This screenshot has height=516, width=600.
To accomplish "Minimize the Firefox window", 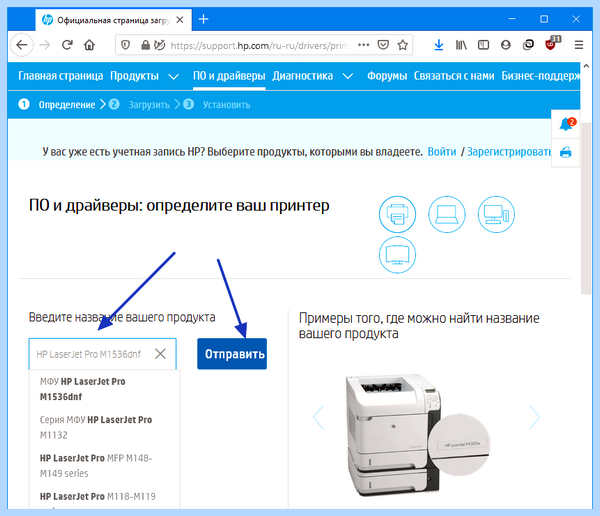I will click(x=512, y=19).
